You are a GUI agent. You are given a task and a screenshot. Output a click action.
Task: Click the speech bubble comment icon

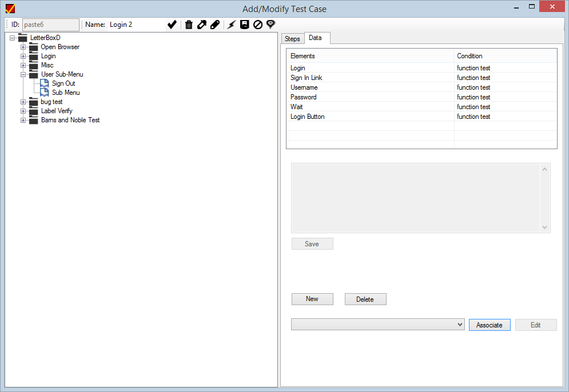pos(270,25)
